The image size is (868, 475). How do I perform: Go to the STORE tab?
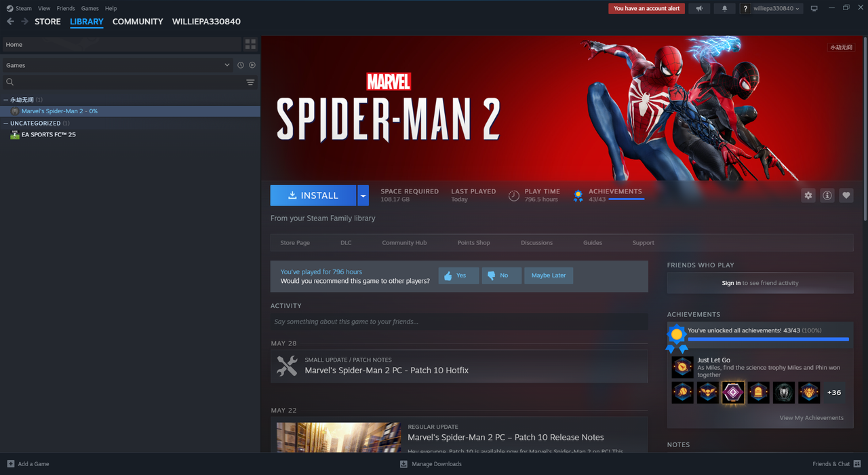47,22
